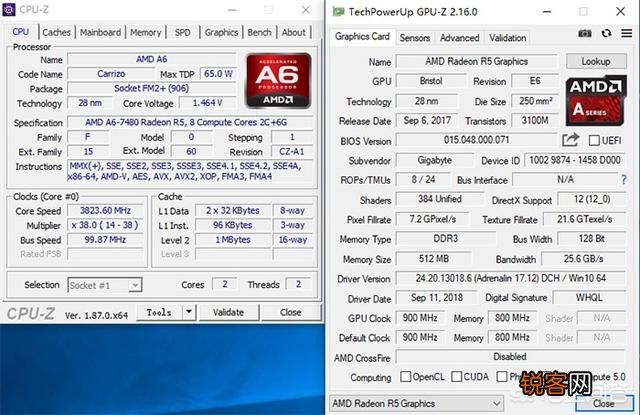640x415 pixels.
Task: Click the Memory Size value 512 MB
Action: tap(434, 258)
